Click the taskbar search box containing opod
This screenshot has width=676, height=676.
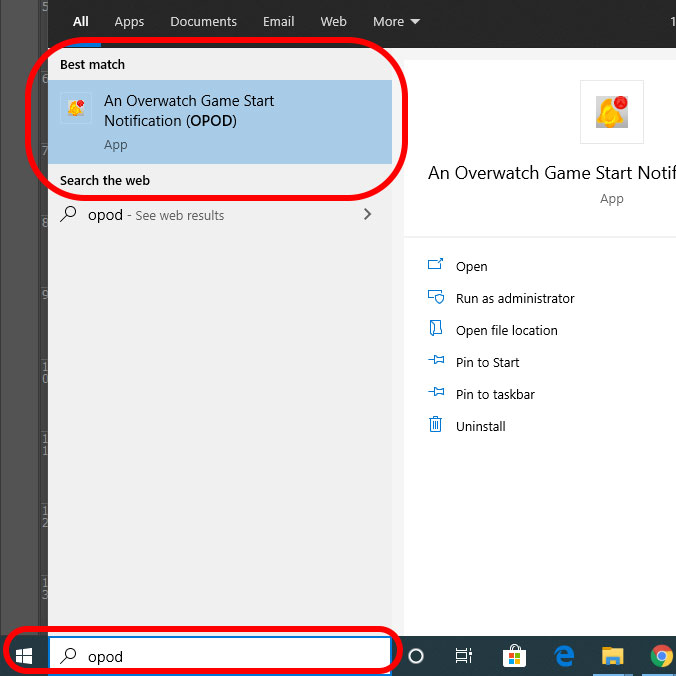(x=220, y=656)
